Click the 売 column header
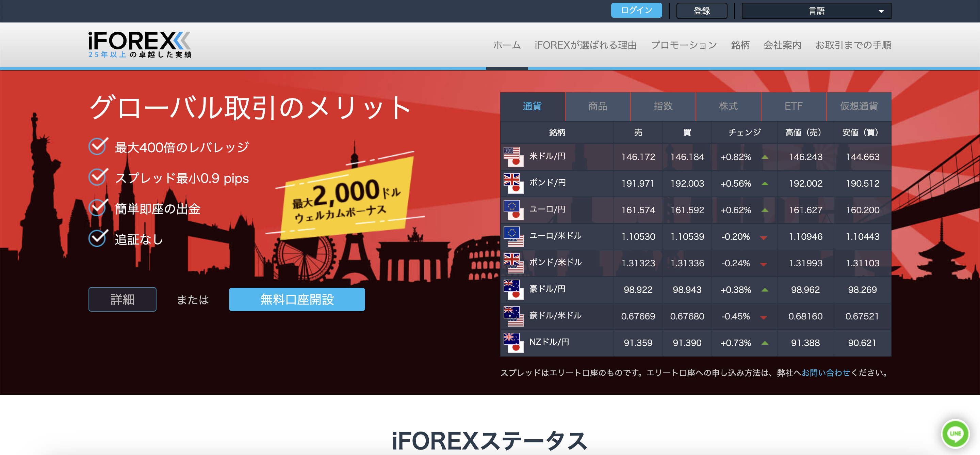Viewport: 980px width, 455px height. pyautogui.click(x=638, y=132)
